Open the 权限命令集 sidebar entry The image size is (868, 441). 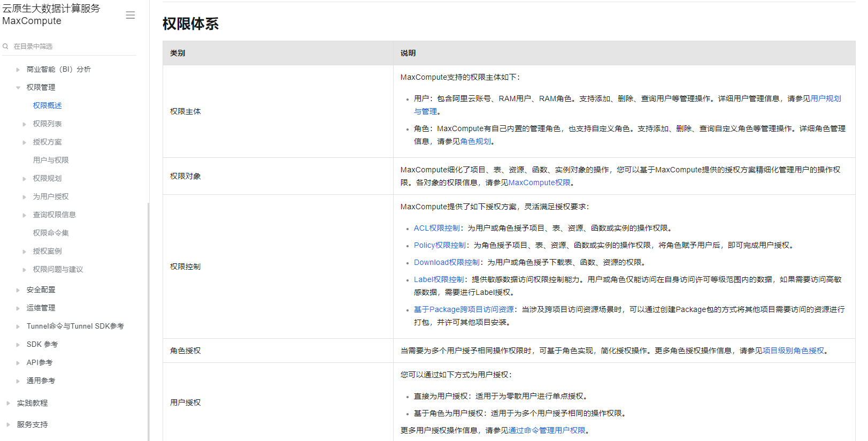coord(51,233)
